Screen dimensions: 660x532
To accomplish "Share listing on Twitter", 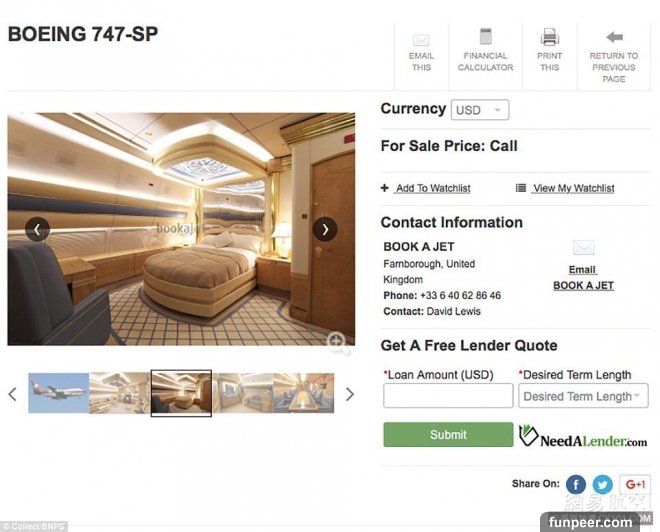I will tap(603, 484).
